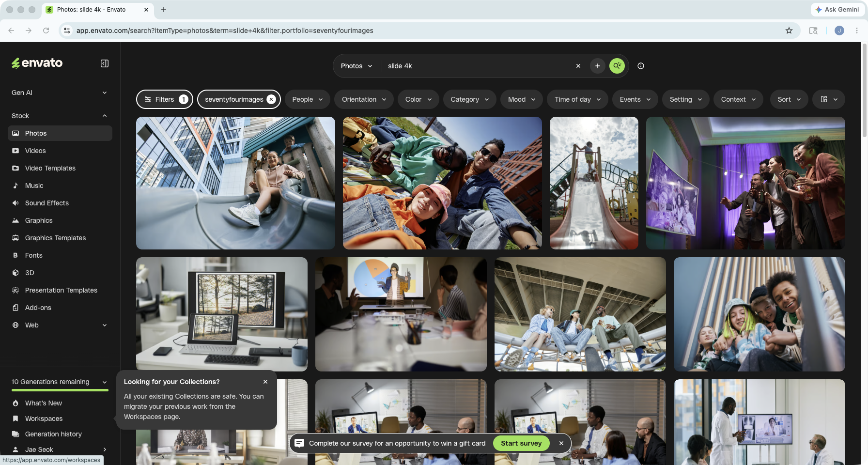Open the grid layout view icon
This screenshot has width=868, height=465.
[829, 99]
